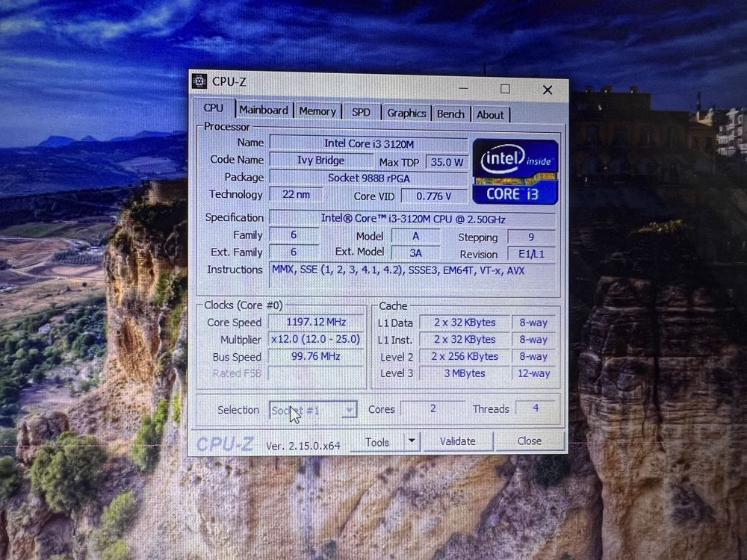The height and width of the screenshot is (560, 747).
Task: Click the Code Name value 'Ivy Bridge'
Action: [x=320, y=161]
